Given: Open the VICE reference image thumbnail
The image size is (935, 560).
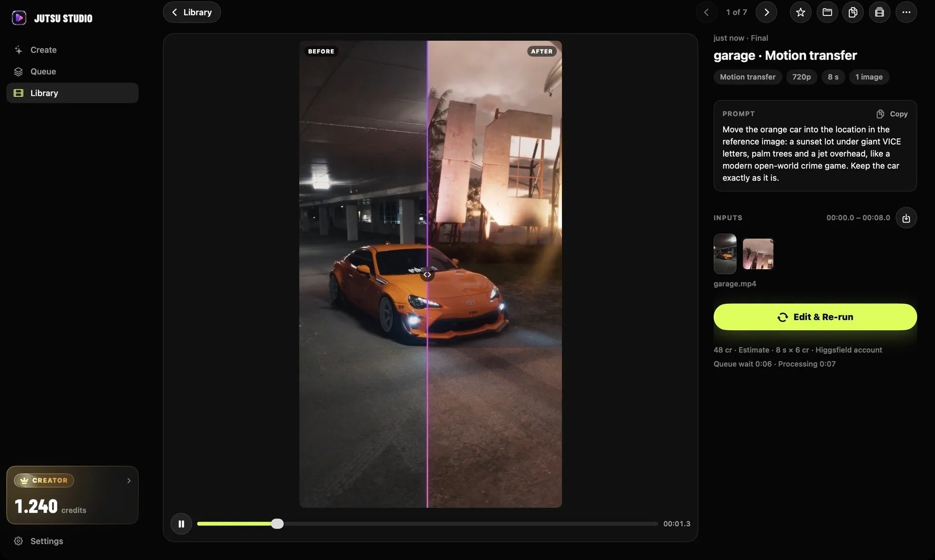Looking at the screenshot, I should (758, 254).
